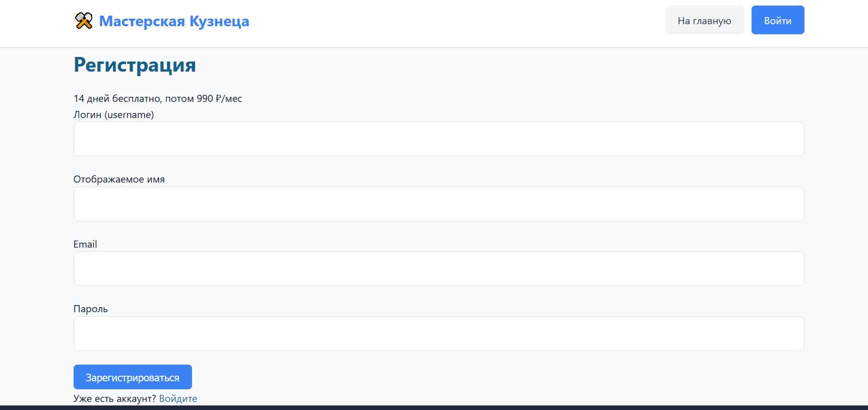Select the Отображаемое имя text box
868x410 pixels.
439,204
